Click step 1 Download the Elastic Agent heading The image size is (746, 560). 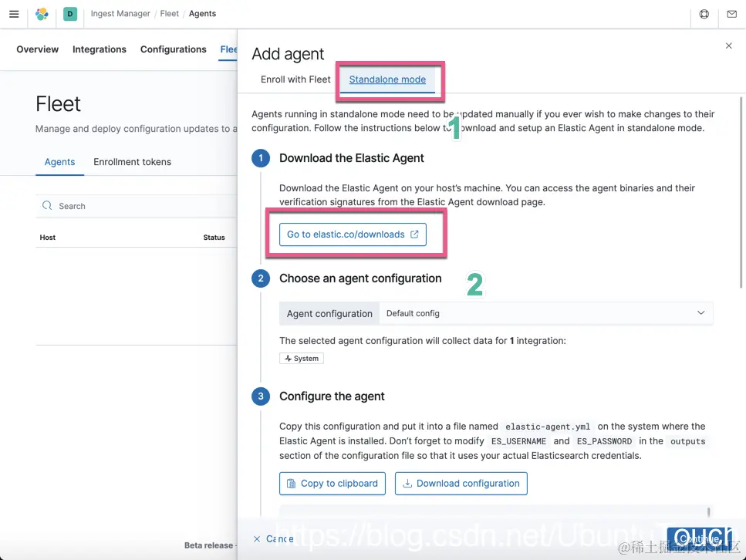(x=352, y=158)
